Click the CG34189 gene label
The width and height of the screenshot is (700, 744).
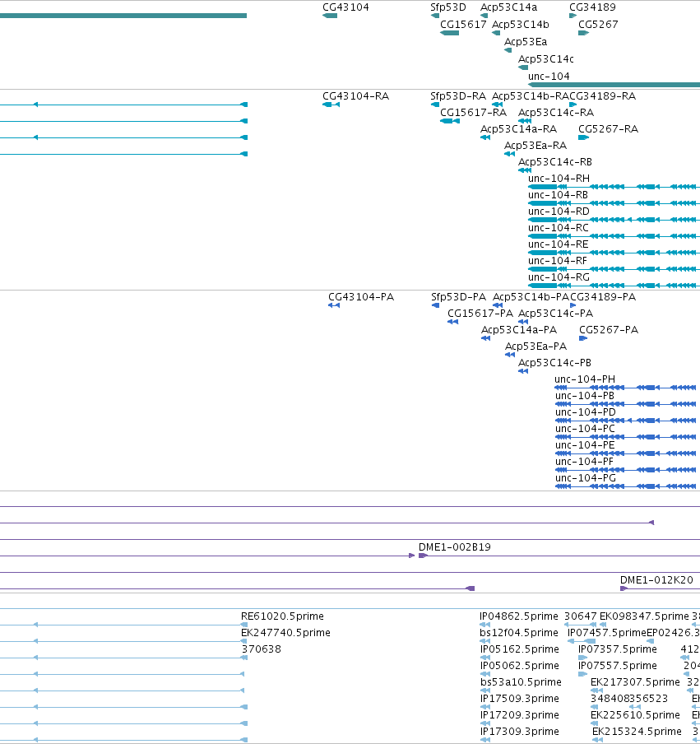(x=592, y=7)
